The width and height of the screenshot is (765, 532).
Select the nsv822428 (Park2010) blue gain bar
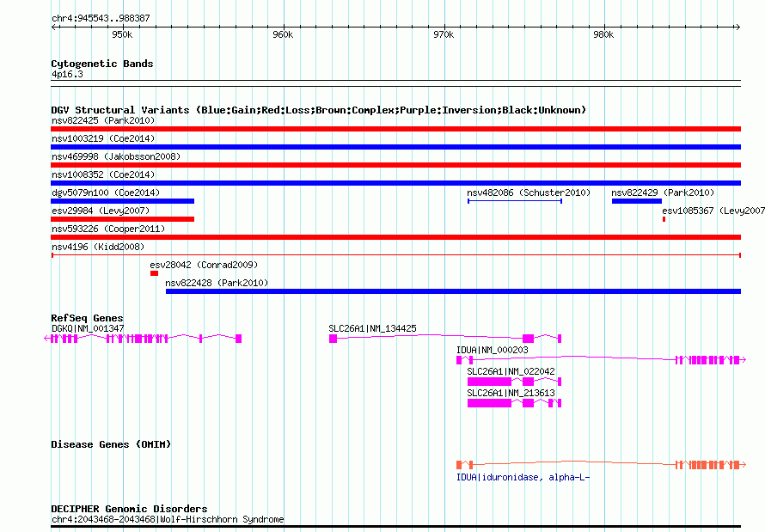[453, 291]
